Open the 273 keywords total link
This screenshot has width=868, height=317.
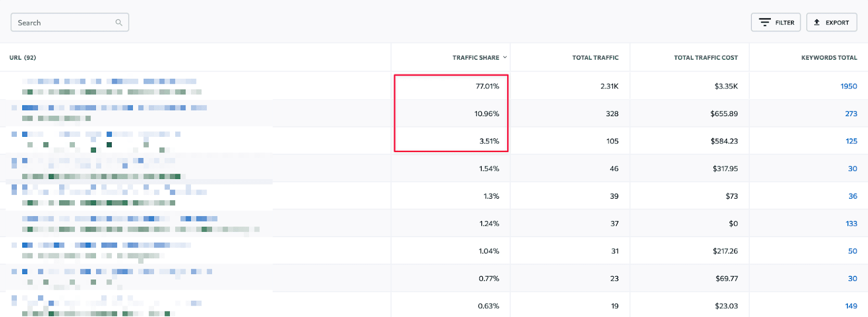point(851,114)
